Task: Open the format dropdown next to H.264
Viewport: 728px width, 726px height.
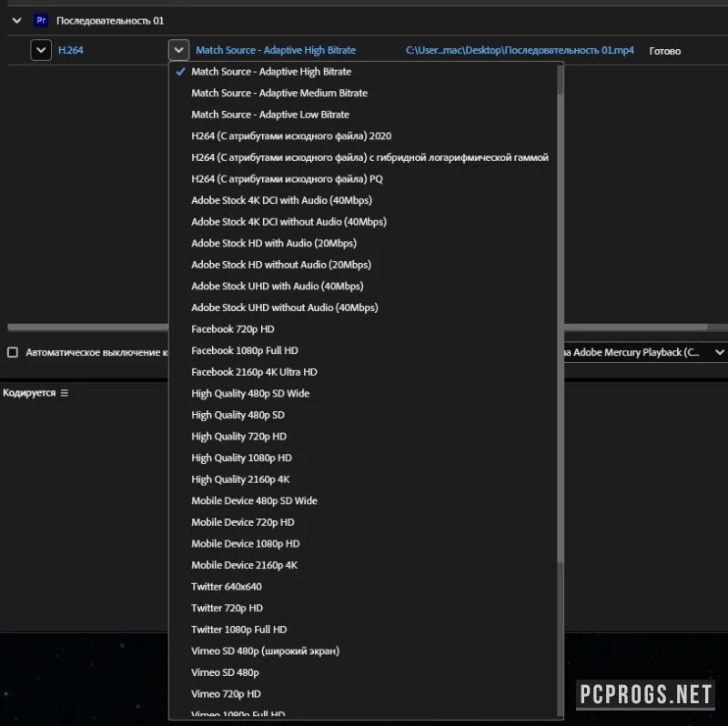Action: click(x=41, y=50)
